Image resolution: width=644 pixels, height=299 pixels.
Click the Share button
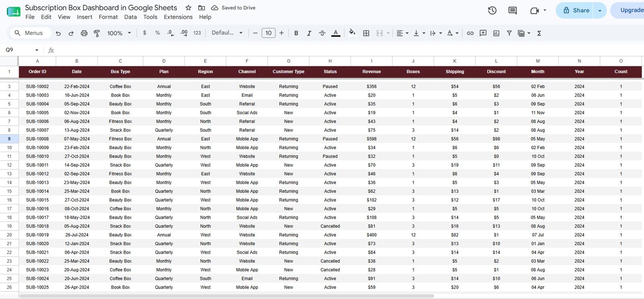[x=576, y=10]
